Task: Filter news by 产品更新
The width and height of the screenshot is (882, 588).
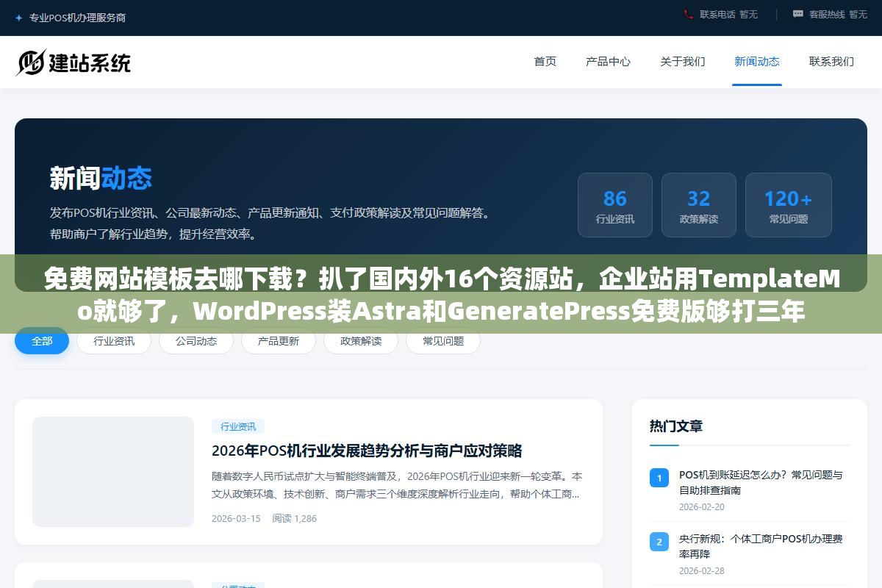Action: pyautogui.click(x=279, y=341)
